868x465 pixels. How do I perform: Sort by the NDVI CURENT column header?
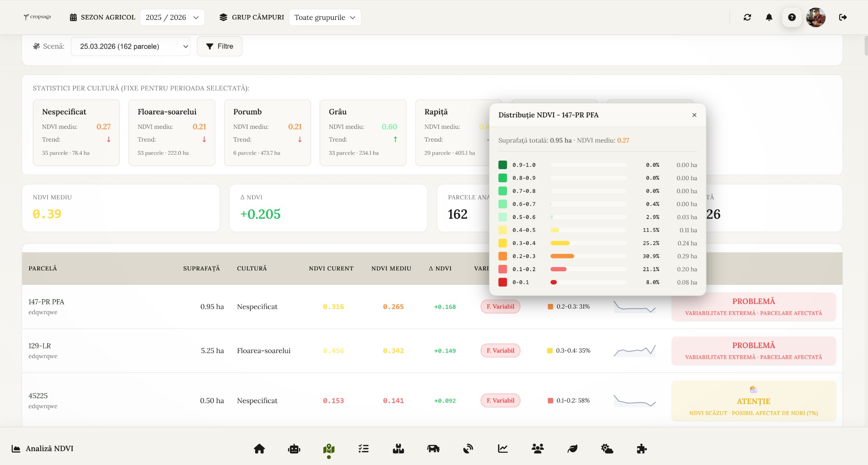331,268
